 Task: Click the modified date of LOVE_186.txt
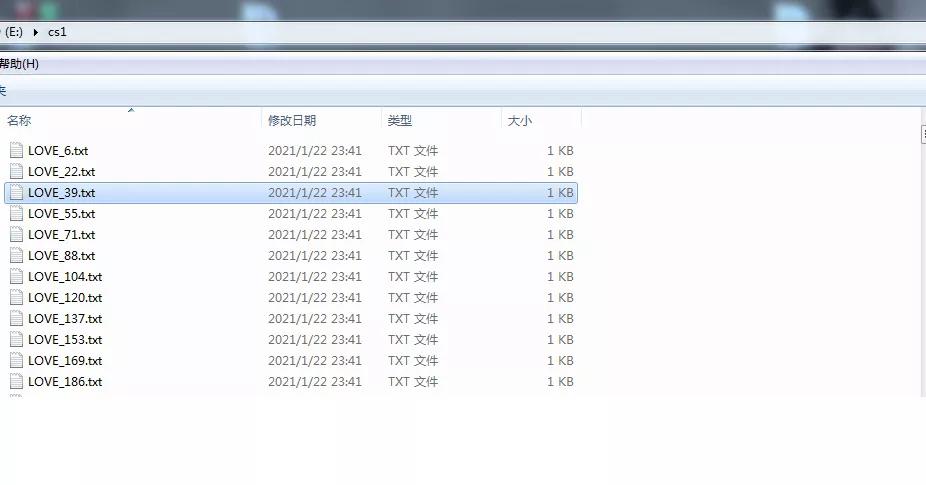click(x=315, y=381)
